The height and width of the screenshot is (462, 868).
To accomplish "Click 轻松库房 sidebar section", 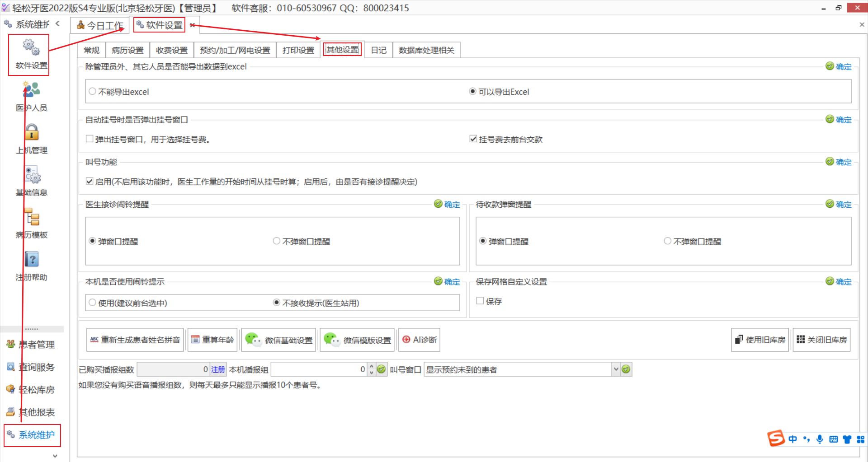I will pos(31,390).
